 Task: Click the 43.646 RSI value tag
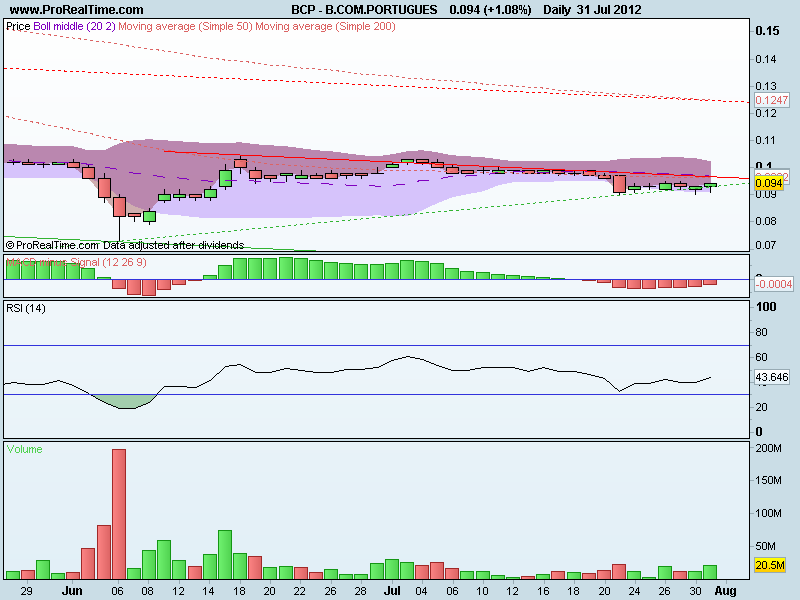tap(772, 377)
